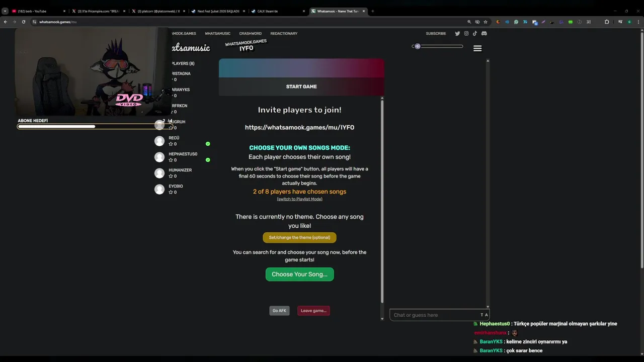Viewport: 644px width, 362px height.
Task: Click the star score icon under HUMANIZER
Action: pyautogui.click(x=171, y=176)
